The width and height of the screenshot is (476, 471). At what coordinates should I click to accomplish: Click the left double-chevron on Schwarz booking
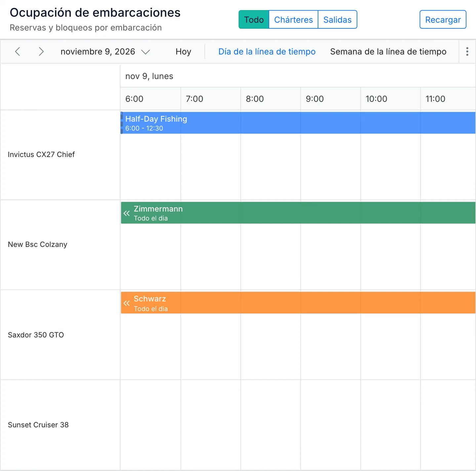coord(127,303)
